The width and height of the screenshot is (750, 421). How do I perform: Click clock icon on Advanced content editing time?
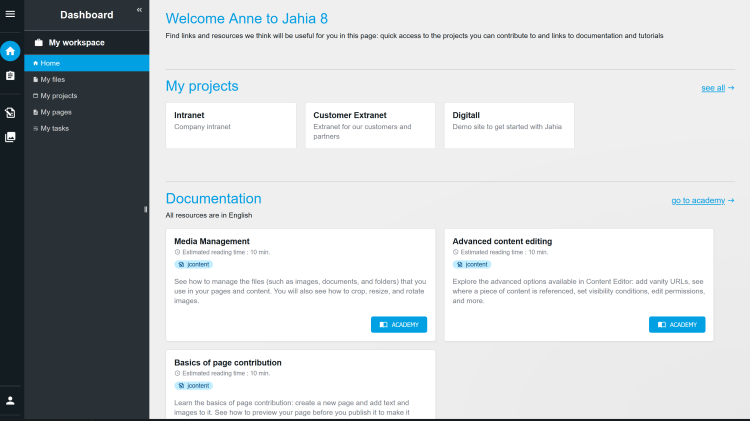(x=455, y=252)
